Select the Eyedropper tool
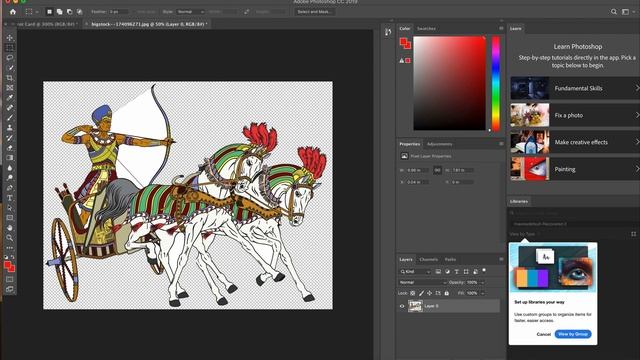Screen dimensions: 640x360 [10, 98]
